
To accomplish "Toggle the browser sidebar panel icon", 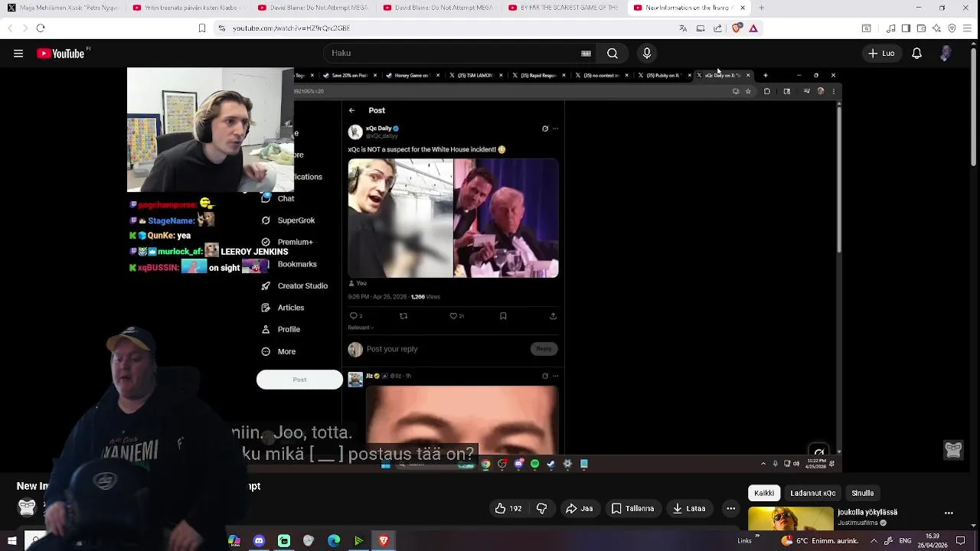I will (x=906, y=28).
